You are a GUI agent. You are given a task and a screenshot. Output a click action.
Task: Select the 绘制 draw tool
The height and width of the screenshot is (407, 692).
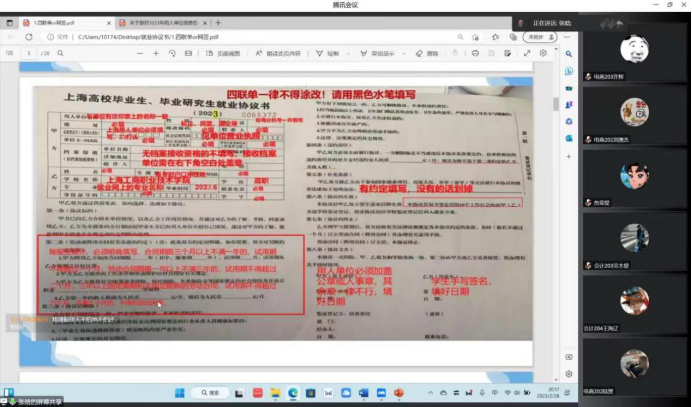click(x=327, y=53)
